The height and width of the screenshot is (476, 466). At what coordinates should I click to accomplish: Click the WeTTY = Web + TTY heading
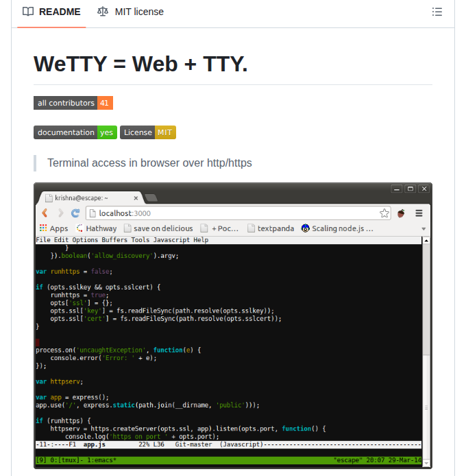pyautogui.click(x=140, y=64)
